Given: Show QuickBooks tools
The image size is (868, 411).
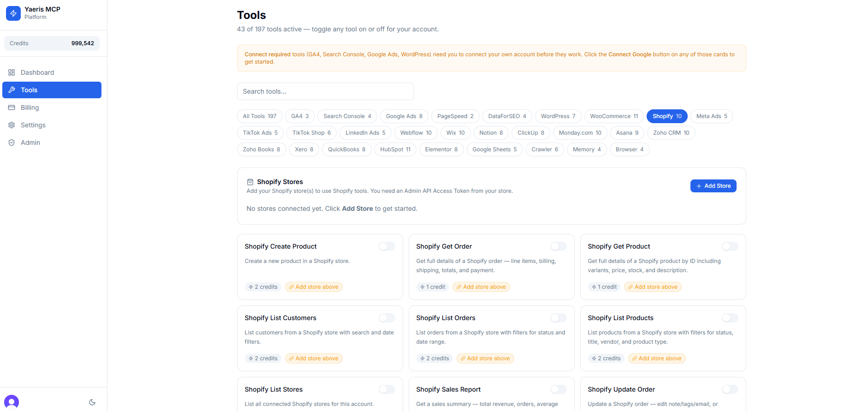Looking at the screenshot, I should pyautogui.click(x=346, y=149).
